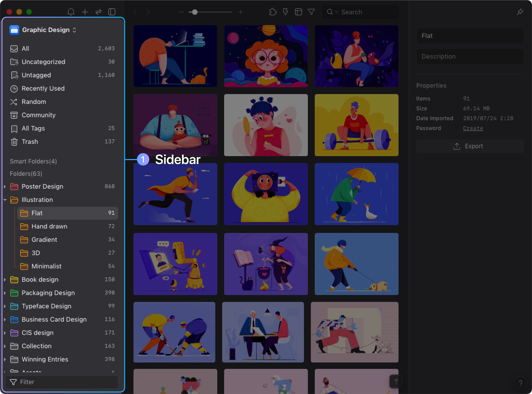532x394 pixels.
Task: Toggle Recently Used section
Action: tap(43, 89)
